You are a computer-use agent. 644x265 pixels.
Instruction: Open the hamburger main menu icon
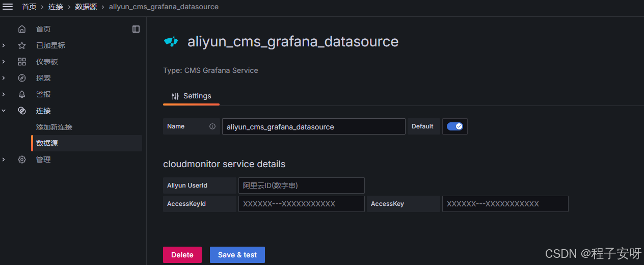click(x=8, y=7)
